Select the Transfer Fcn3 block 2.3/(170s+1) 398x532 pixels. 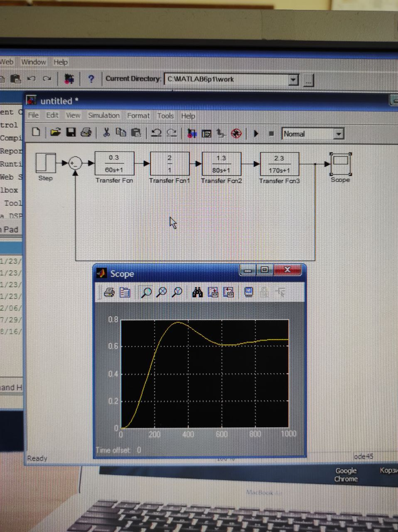pos(280,164)
